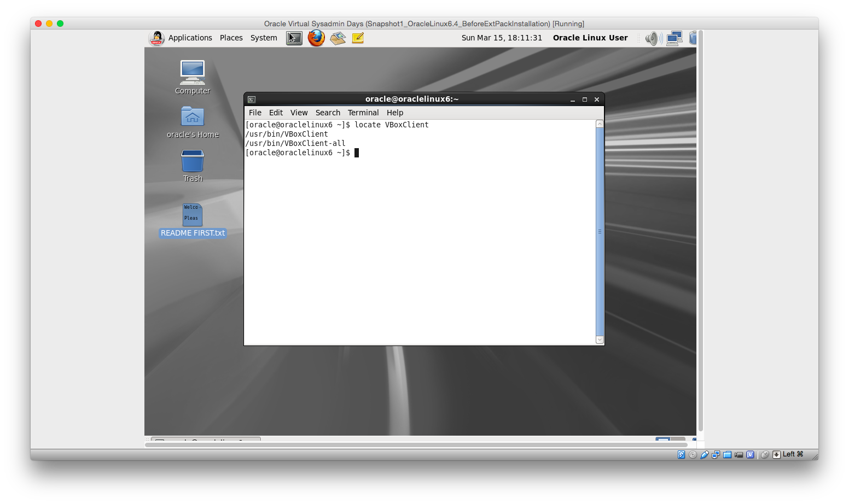Click the locate VBoxClient command text
Viewport: 849px width, 504px height.
pos(392,125)
